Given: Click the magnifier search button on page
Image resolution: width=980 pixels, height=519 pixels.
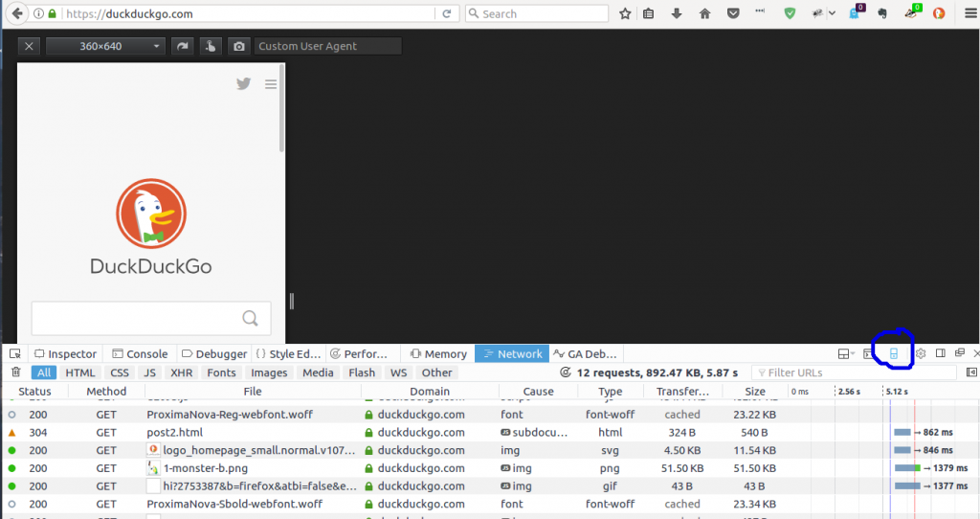Looking at the screenshot, I should tap(250, 318).
